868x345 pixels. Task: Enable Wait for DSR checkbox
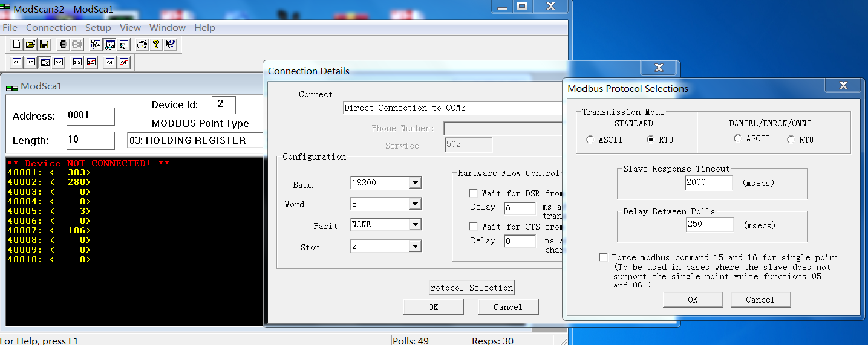pos(474,193)
